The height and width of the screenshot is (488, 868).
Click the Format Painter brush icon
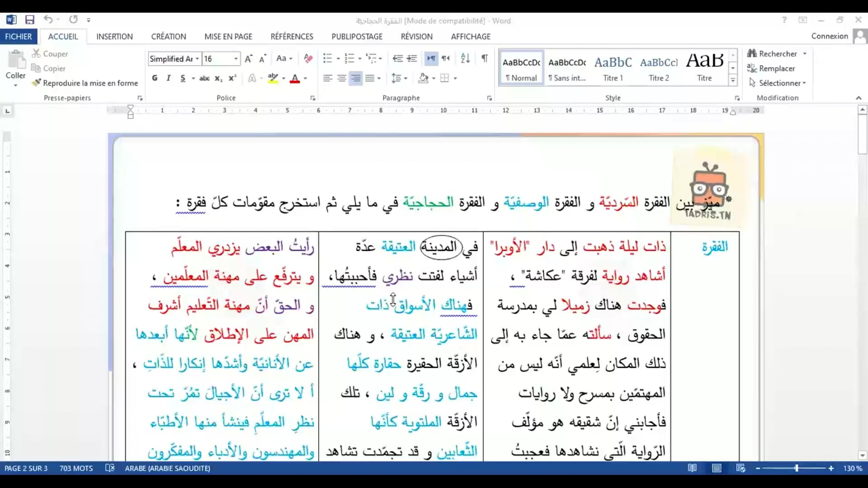(x=37, y=83)
